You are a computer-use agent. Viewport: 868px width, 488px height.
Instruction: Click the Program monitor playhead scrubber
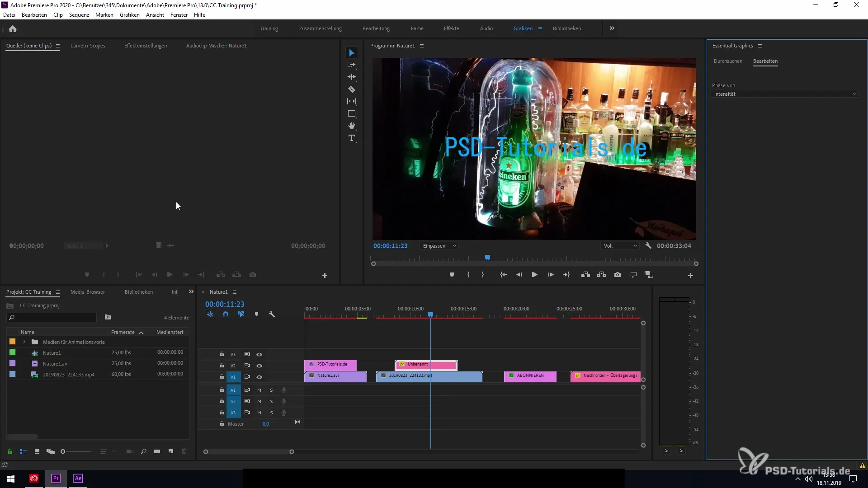(487, 258)
